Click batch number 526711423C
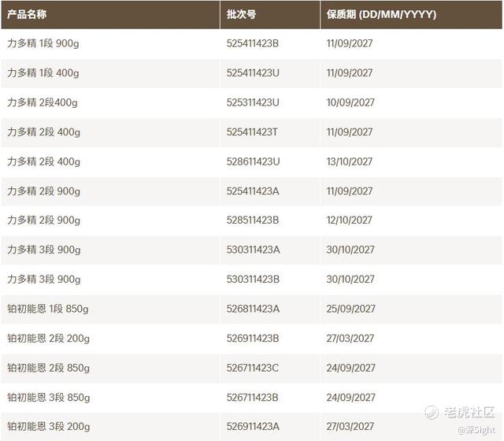The width and height of the screenshot is (504, 441). [253, 368]
